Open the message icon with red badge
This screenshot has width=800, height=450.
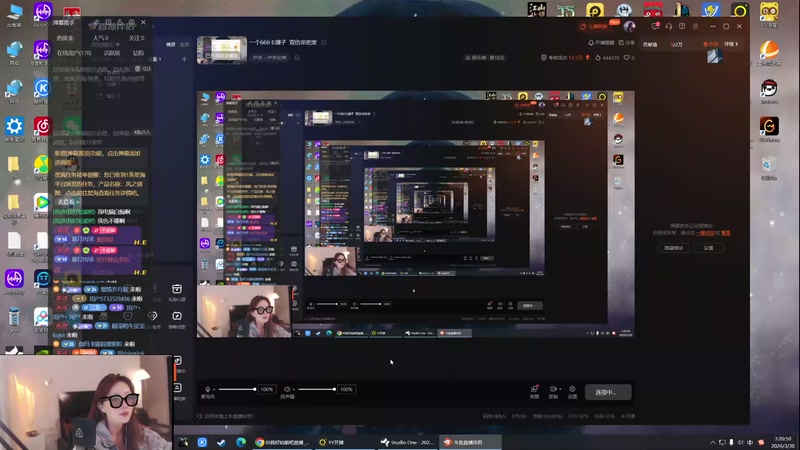(655, 26)
